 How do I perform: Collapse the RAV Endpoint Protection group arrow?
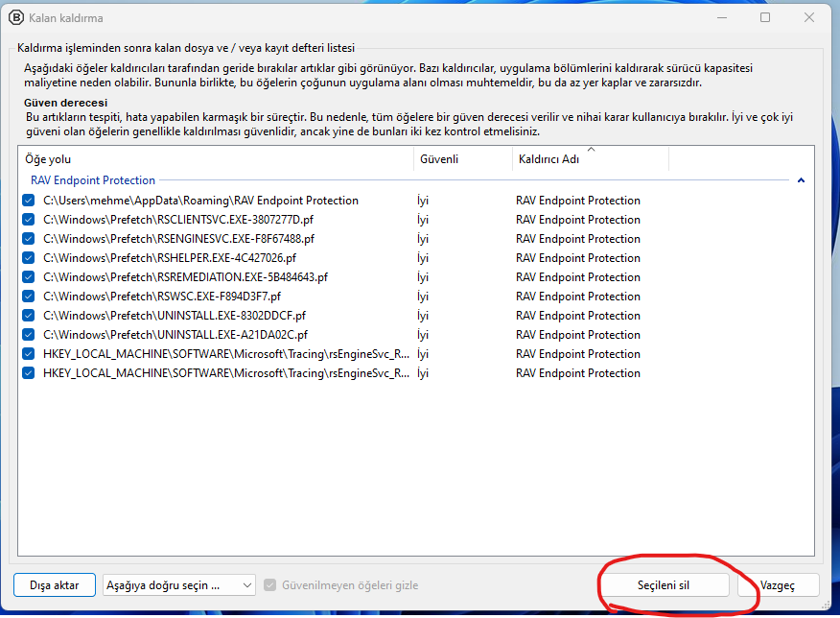pos(801,180)
